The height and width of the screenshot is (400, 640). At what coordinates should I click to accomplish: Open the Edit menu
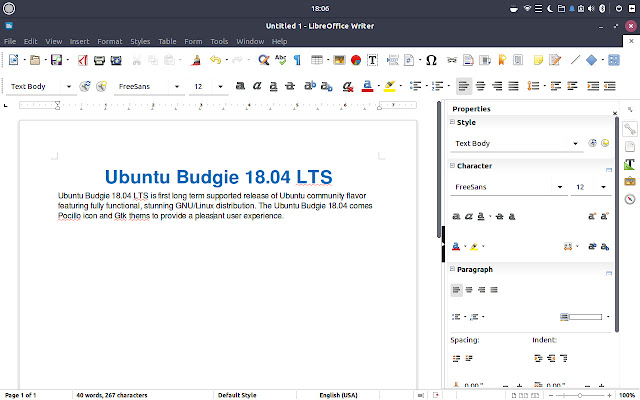point(30,41)
